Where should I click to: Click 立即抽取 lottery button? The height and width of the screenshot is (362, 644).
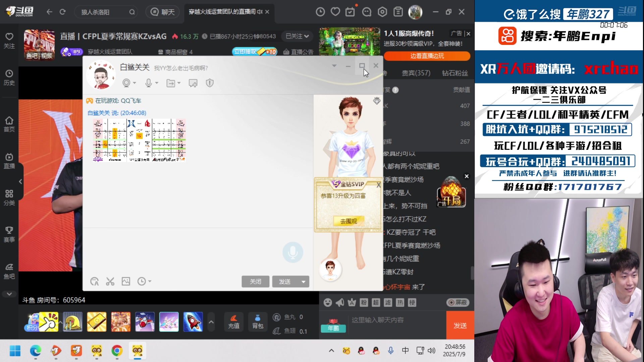(x=254, y=52)
